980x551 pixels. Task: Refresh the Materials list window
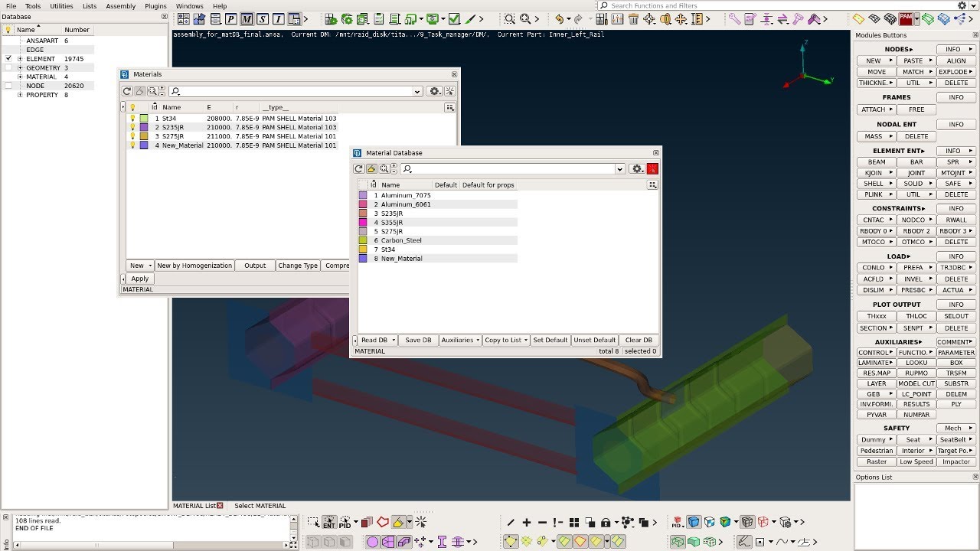click(128, 91)
